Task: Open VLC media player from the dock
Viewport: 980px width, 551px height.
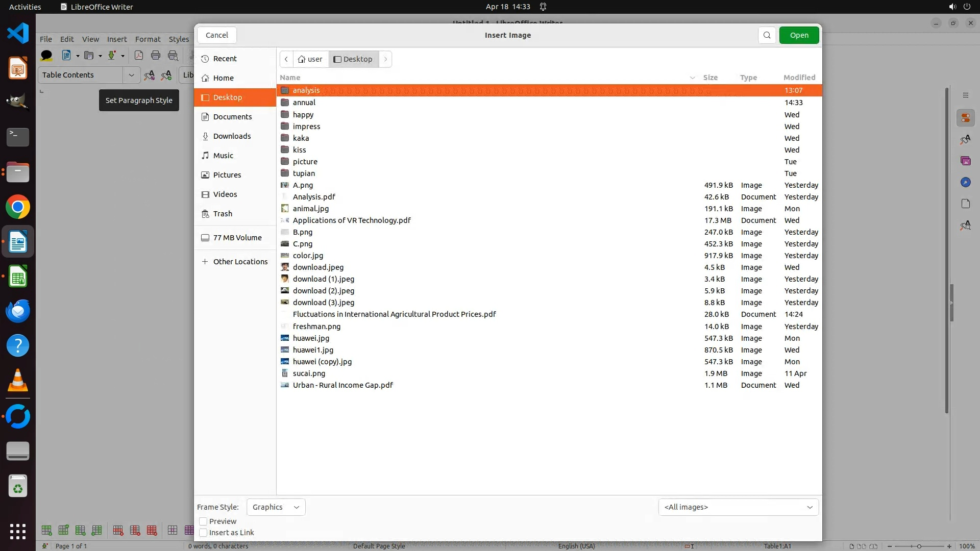Action: 18,381
